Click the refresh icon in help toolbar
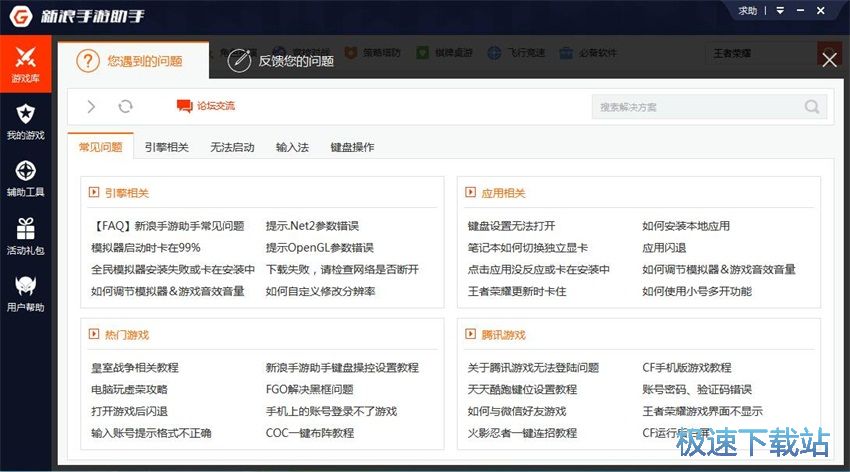850x472 pixels. 125,106
